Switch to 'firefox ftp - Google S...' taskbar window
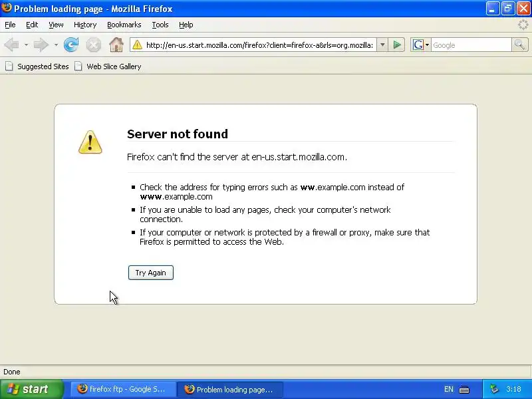532x399 pixels. pyautogui.click(x=123, y=389)
